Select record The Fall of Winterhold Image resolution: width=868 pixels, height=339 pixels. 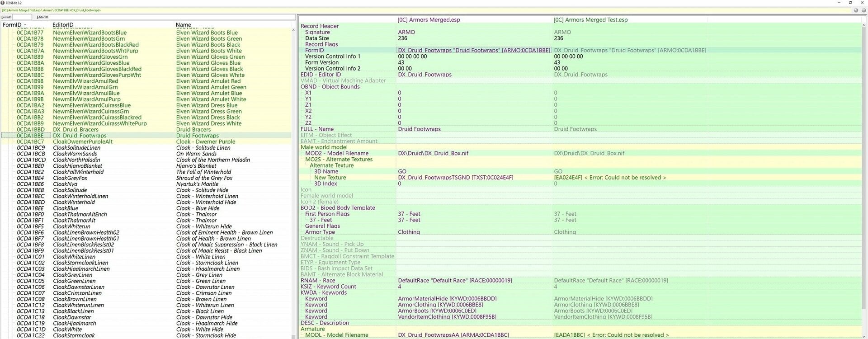pyautogui.click(x=203, y=172)
